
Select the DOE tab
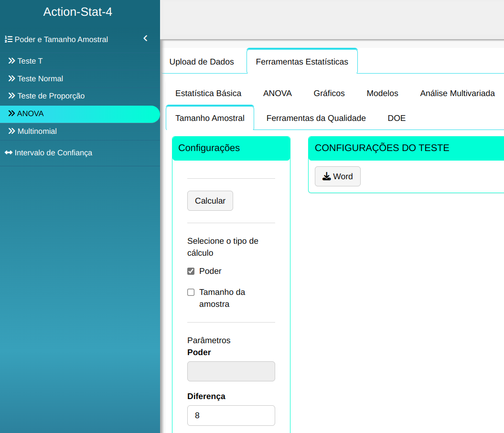(x=397, y=118)
